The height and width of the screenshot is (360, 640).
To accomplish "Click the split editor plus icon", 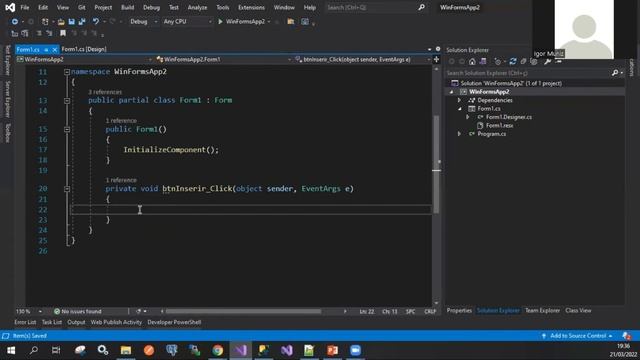I will pyautogui.click(x=436, y=60).
